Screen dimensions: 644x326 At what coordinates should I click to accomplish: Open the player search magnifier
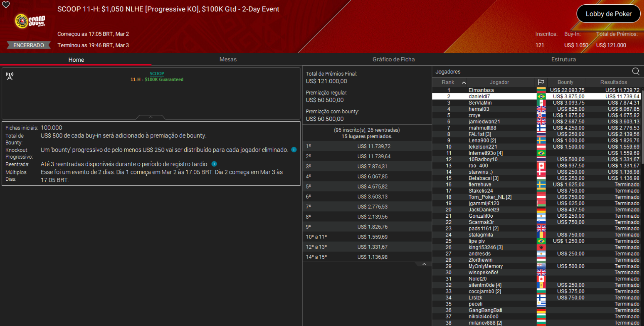pyautogui.click(x=636, y=71)
